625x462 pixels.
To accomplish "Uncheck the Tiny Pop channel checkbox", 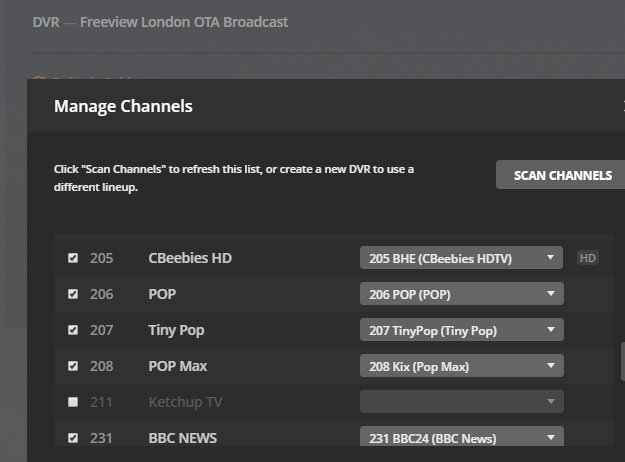I will tap(73, 330).
